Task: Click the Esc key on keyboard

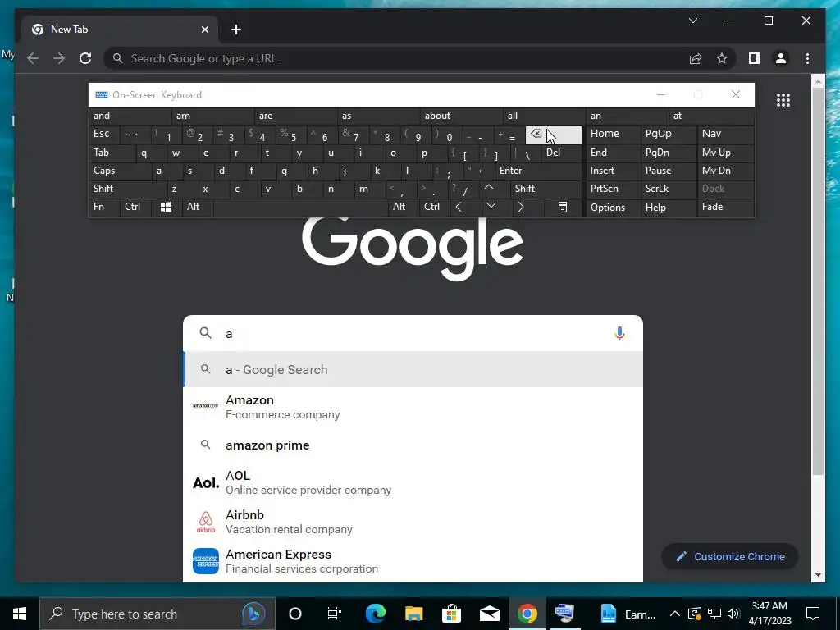Action: click(104, 134)
